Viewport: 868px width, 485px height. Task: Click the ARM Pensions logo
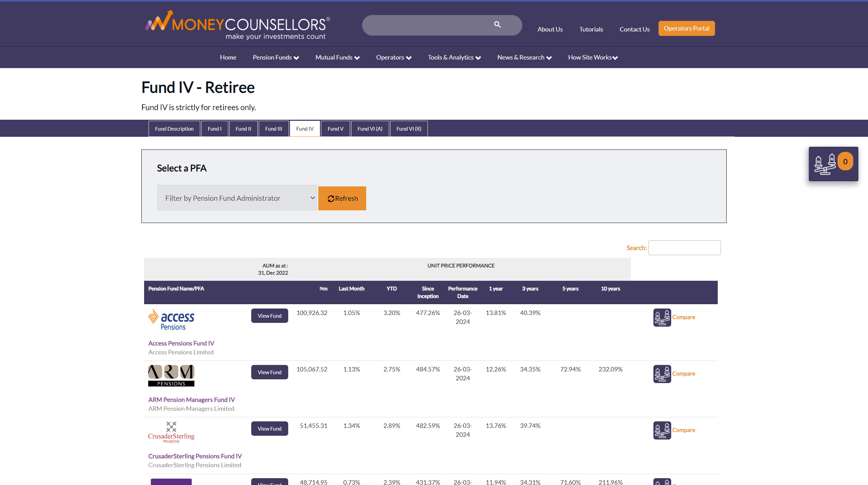[171, 376]
